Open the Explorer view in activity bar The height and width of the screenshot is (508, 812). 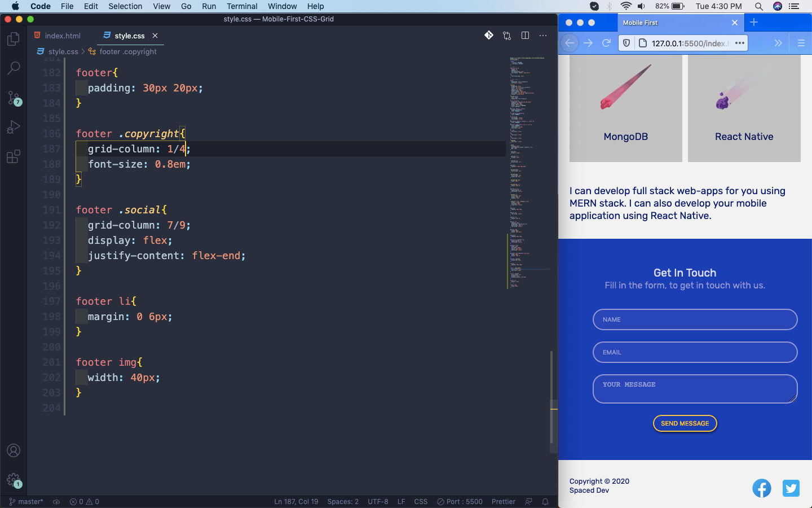[14, 39]
